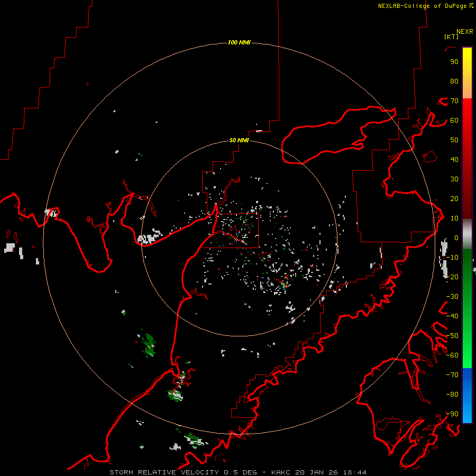The image size is (476, 476).
Task: Click the positive 40 knot scale label
Action: pyautogui.click(x=454, y=160)
